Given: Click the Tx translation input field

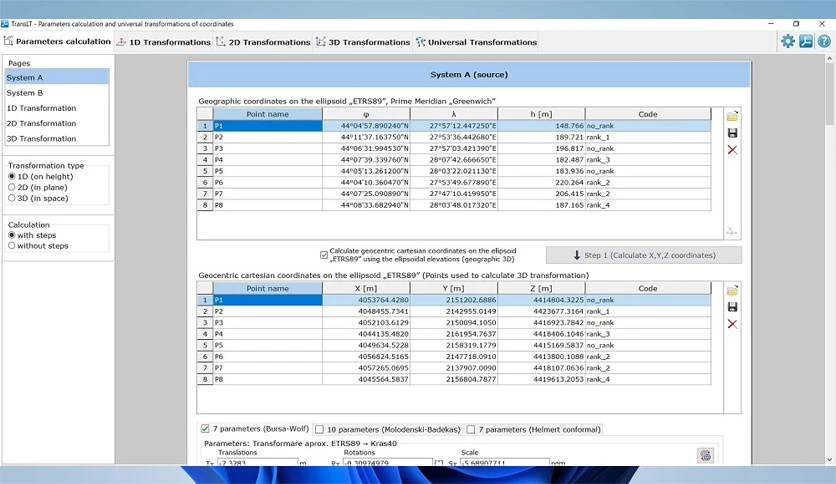Looking at the screenshot, I should point(258,462).
